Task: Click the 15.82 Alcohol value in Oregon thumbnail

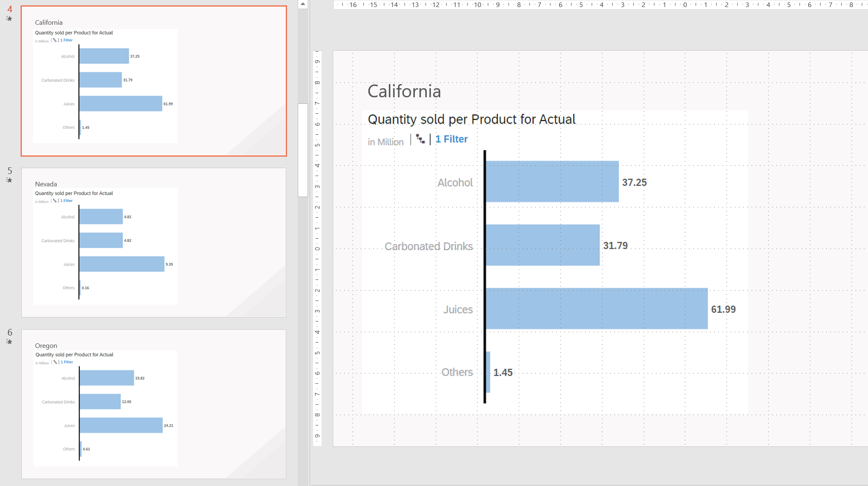Action: (x=140, y=378)
